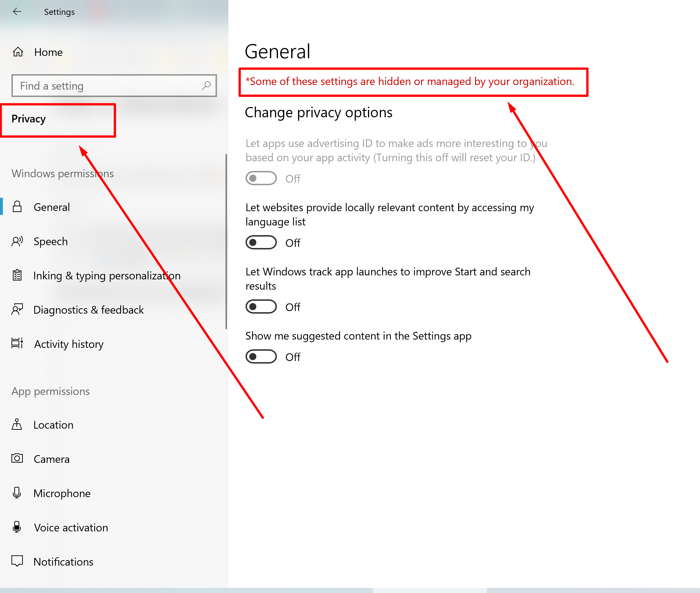Toggle Windows track app launches switch

click(261, 306)
